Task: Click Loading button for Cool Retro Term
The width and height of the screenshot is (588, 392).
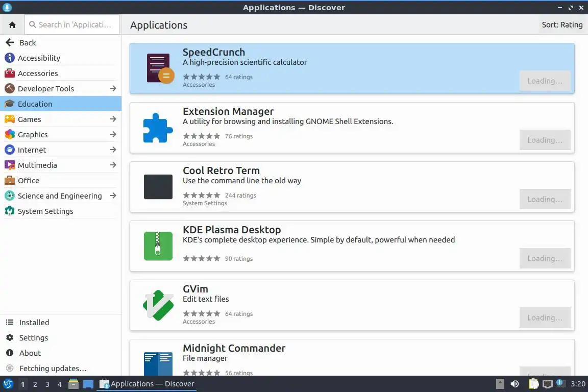Action: coord(545,199)
